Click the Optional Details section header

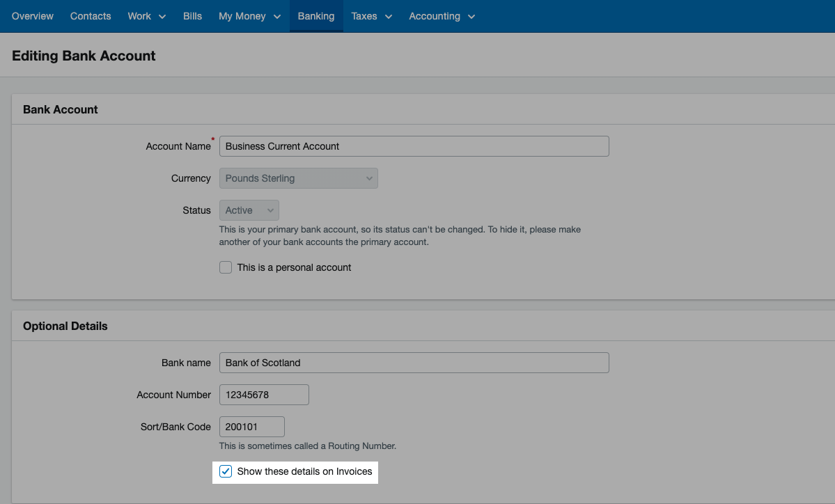(x=65, y=326)
